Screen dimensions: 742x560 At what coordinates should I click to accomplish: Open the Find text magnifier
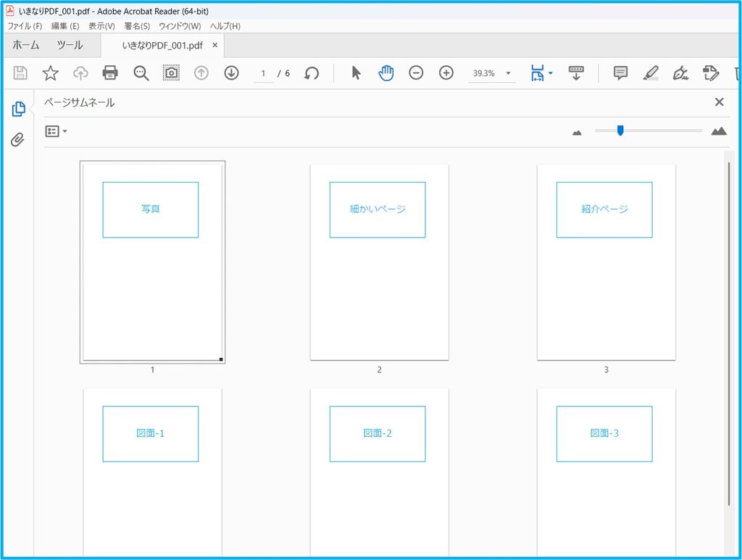(141, 73)
